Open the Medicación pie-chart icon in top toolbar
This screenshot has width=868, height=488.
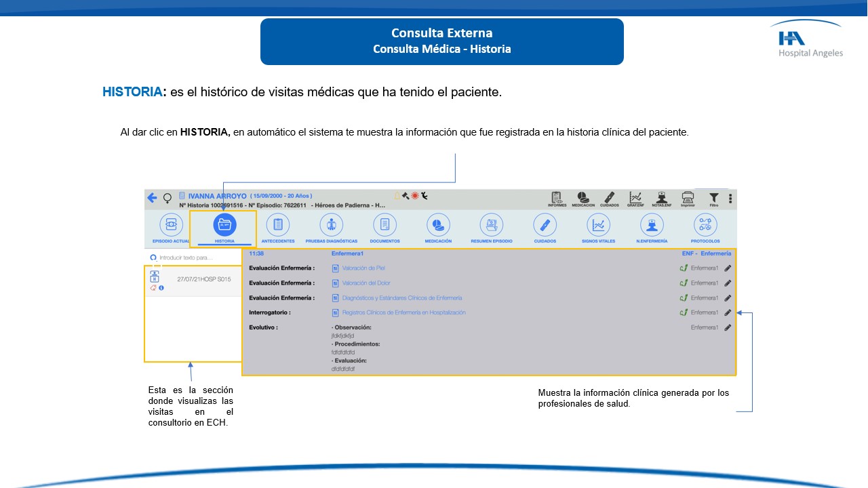[x=583, y=198]
